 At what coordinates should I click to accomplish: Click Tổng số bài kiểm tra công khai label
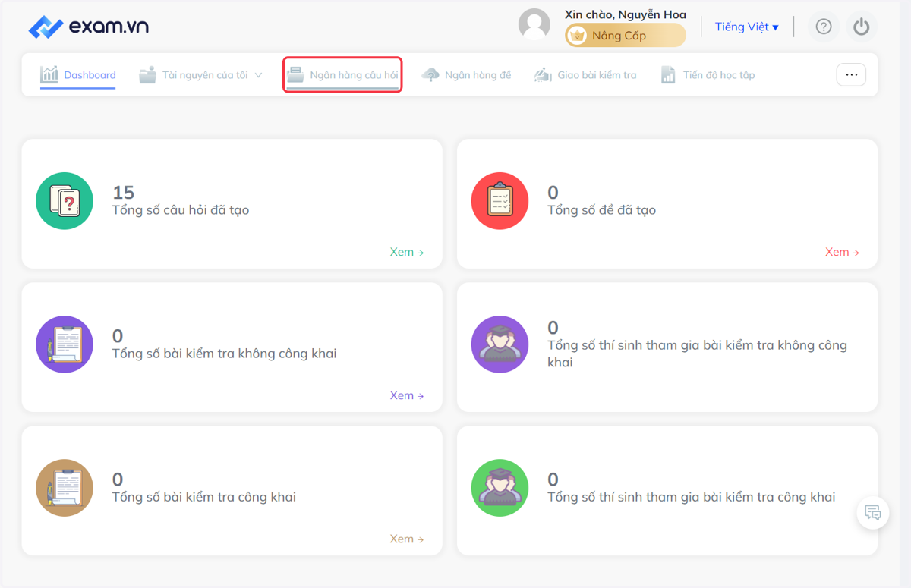[x=204, y=498]
